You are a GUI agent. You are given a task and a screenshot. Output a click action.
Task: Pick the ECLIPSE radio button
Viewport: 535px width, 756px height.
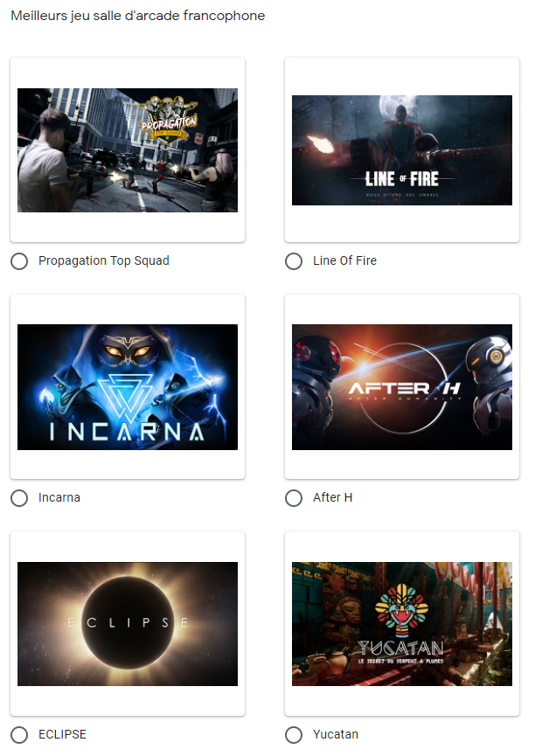pyautogui.click(x=19, y=735)
